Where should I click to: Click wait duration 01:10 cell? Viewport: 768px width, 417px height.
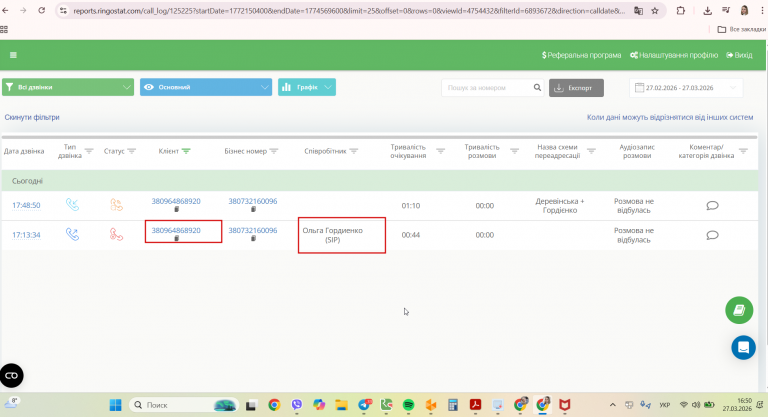coord(410,205)
